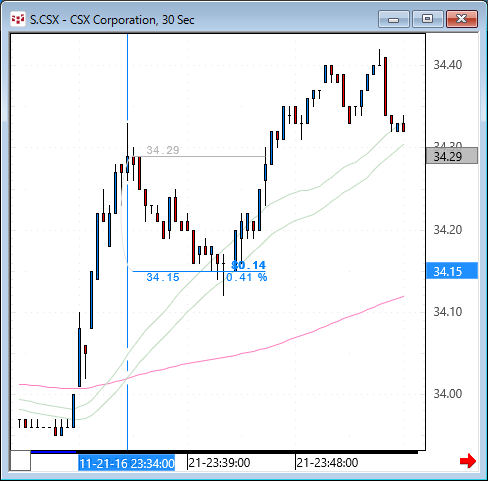Click the blue 34.15 line label on chart
Image resolution: width=488 pixels, height=481 pixels.
163,277
